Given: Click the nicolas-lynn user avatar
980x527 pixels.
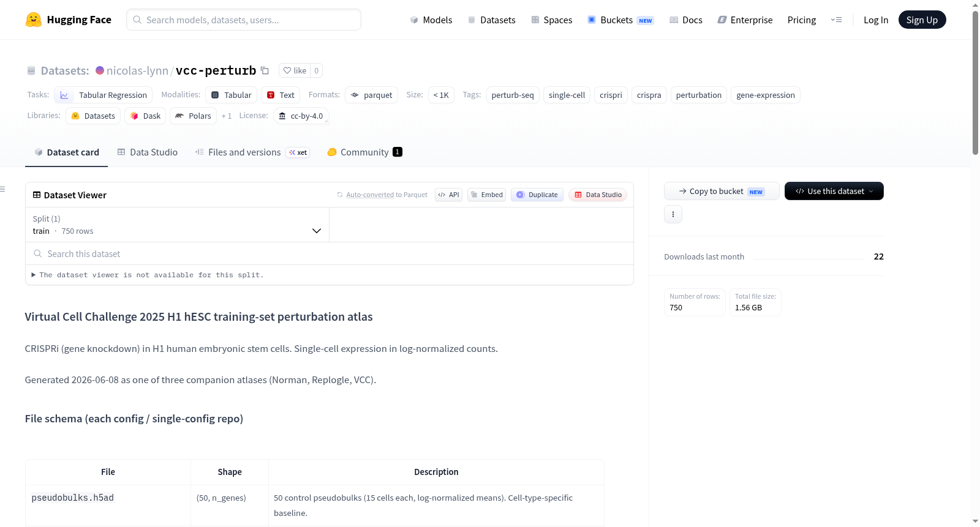Looking at the screenshot, I should pos(100,70).
